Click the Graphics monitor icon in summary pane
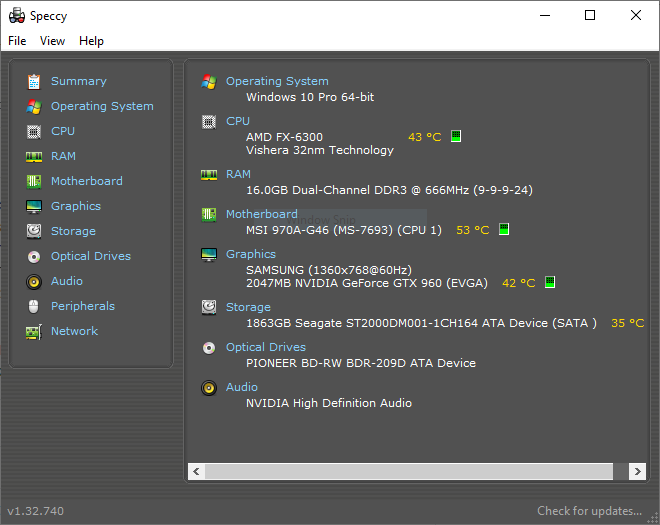Screen dimensions: 660x525 point(209,255)
